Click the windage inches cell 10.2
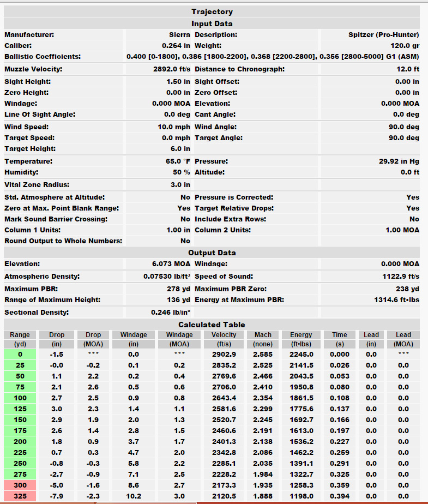This screenshot has width=428, height=504. [x=134, y=496]
